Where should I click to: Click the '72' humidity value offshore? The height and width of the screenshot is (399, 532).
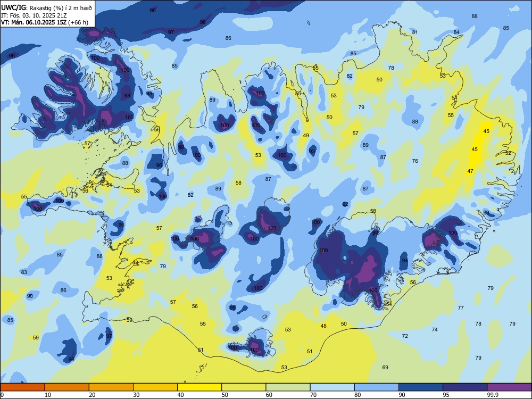[x=405, y=336]
